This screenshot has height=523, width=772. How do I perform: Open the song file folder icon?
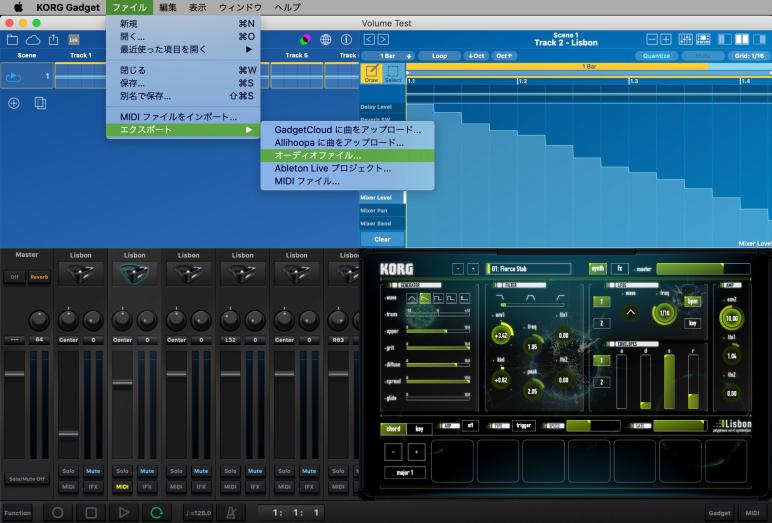pyautogui.click(x=12, y=40)
